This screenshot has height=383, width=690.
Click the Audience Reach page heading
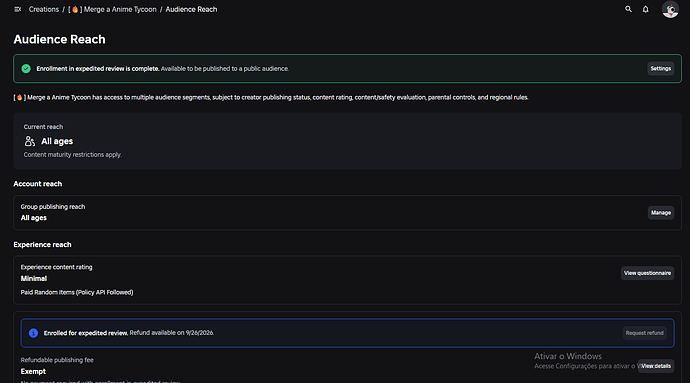coord(59,40)
